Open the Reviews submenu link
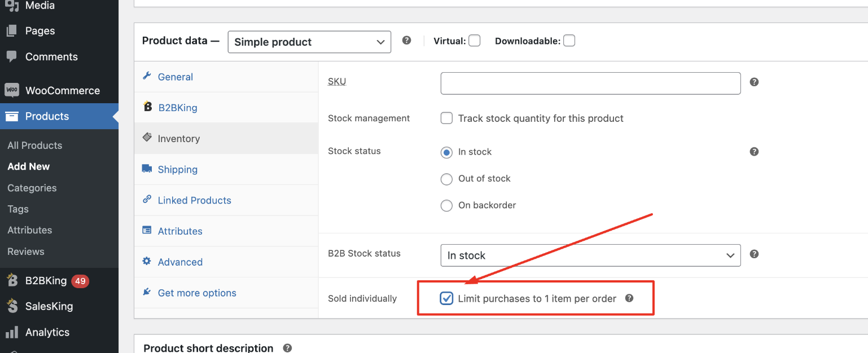The width and height of the screenshot is (868, 353). [26, 251]
